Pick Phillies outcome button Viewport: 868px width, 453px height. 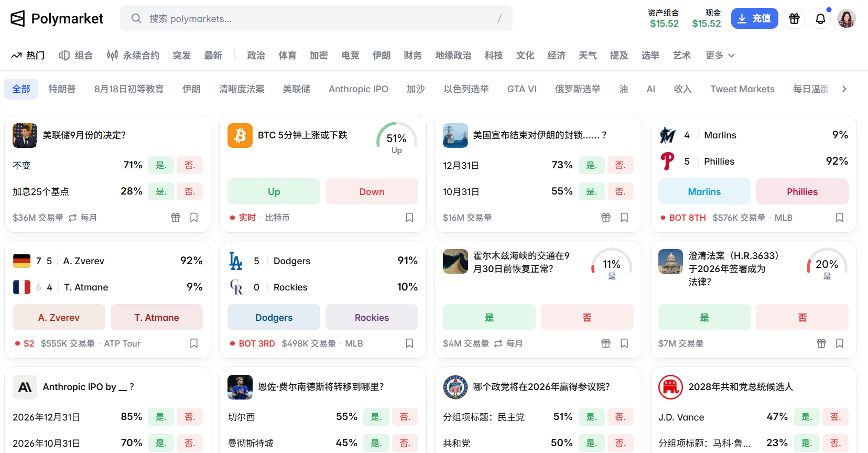[x=802, y=191]
